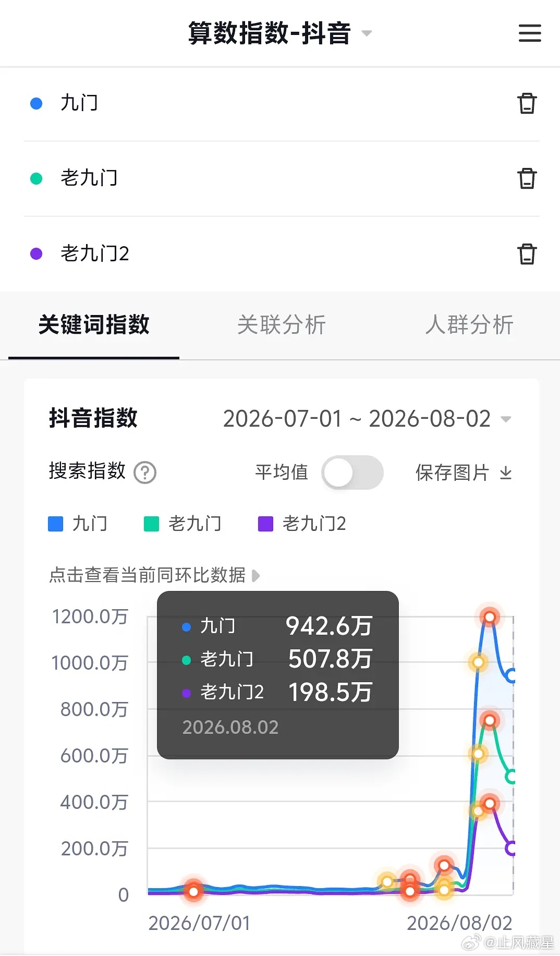This screenshot has width=560, height=956.
Task: Switch to the 人群分析 tab
Action: [469, 324]
